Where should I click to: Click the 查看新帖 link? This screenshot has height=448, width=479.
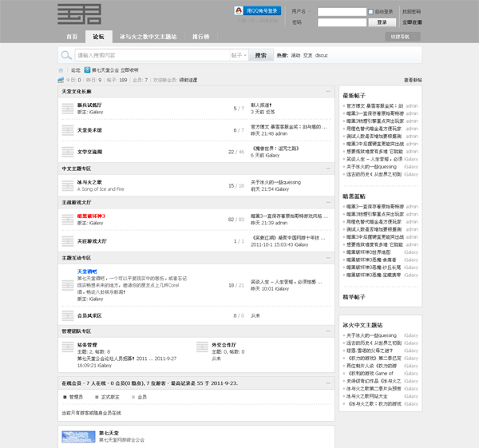tap(413, 80)
